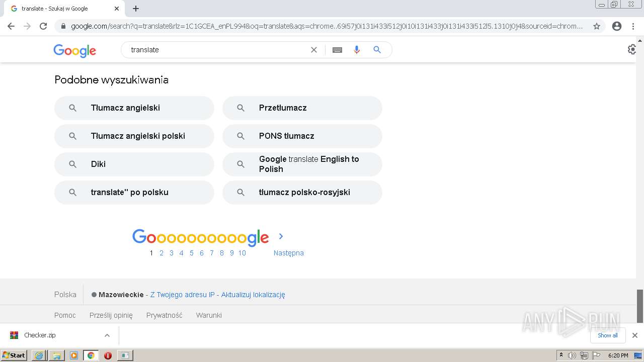The image size is (644, 362).
Task: Open the Opera icon in the taskbar
Action: (x=108, y=355)
